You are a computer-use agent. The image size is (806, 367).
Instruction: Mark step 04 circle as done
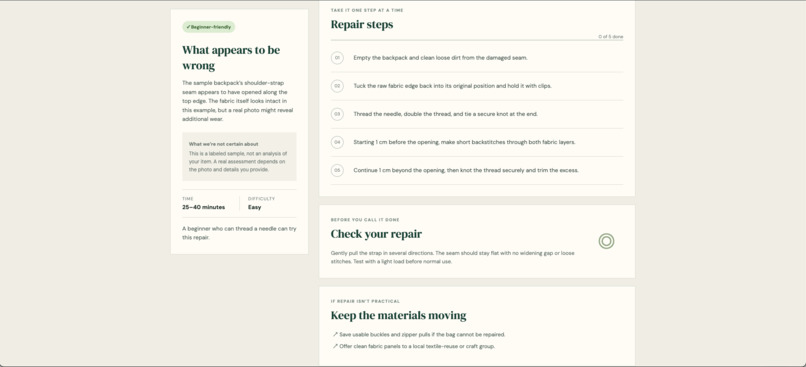(337, 142)
